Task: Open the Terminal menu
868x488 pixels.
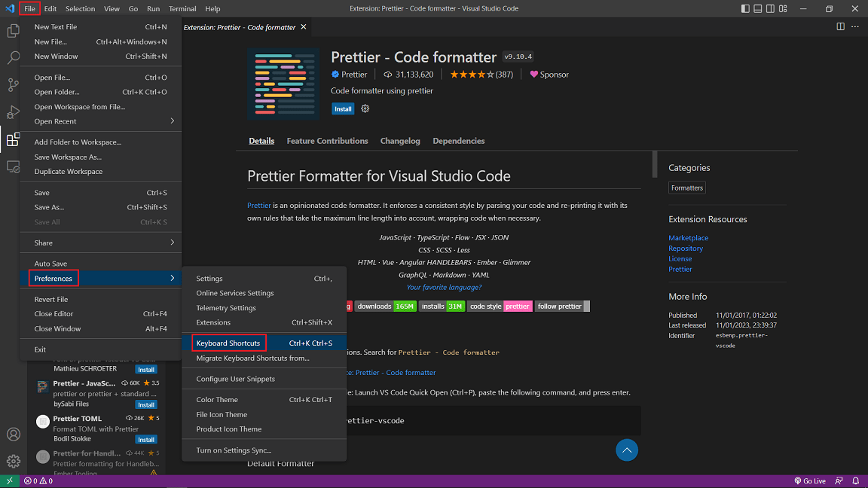Action: (x=182, y=8)
